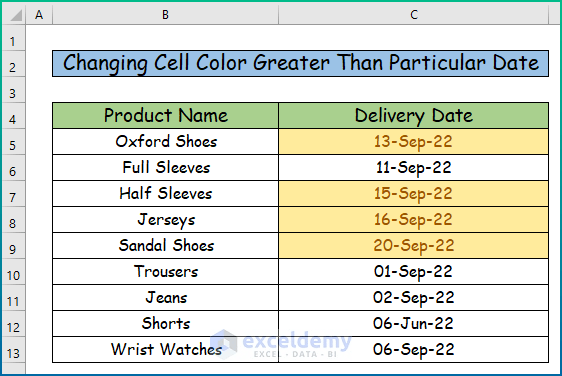Click the 'Full Sleeves' cell
Image resolution: width=562 pixels, height=376 pixels.
(x=165, y=168)
